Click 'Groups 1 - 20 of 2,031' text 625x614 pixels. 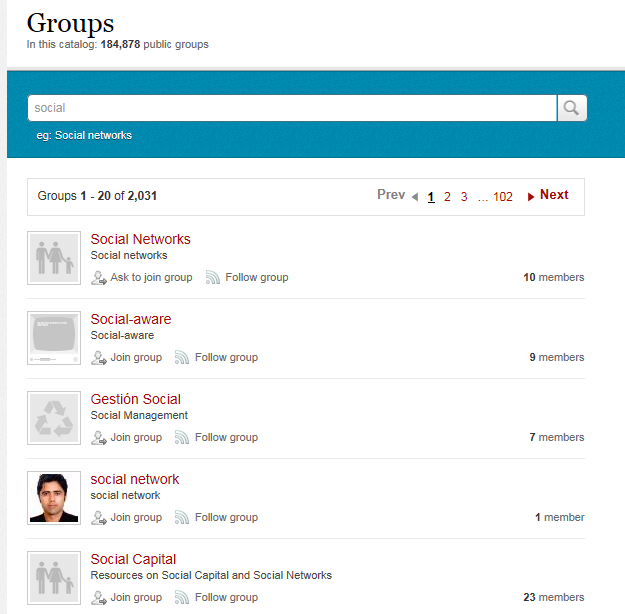point(97,196)
